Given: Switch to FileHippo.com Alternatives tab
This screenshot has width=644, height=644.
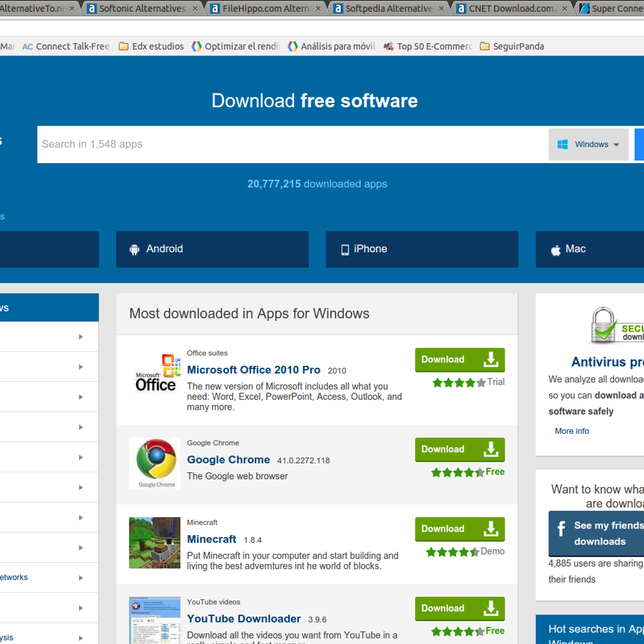Looking at the screenshot, I should (266, 8).
